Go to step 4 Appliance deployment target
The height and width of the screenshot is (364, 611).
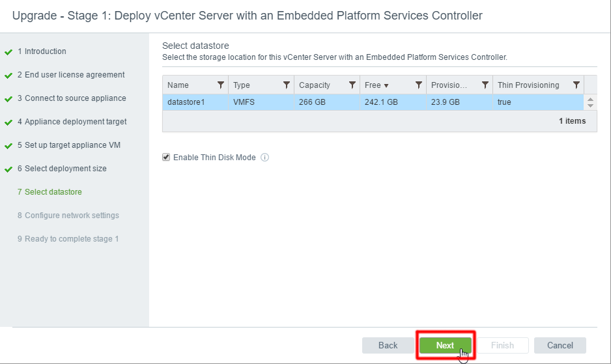[x=72, y=122]
